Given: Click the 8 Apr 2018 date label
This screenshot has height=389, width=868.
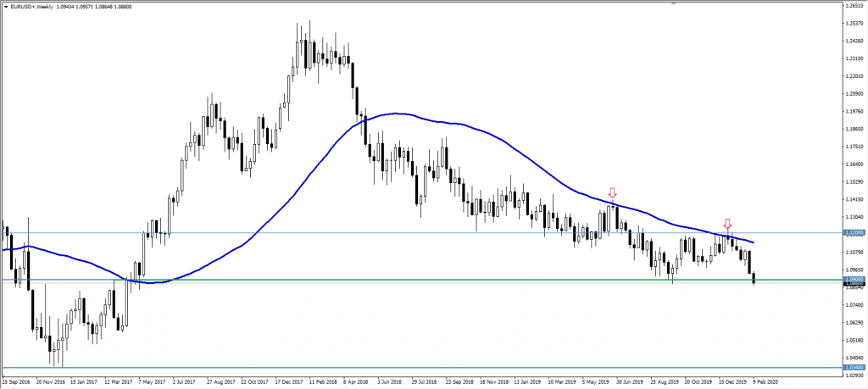Looking at the screenshot, I should pos(356,382).
